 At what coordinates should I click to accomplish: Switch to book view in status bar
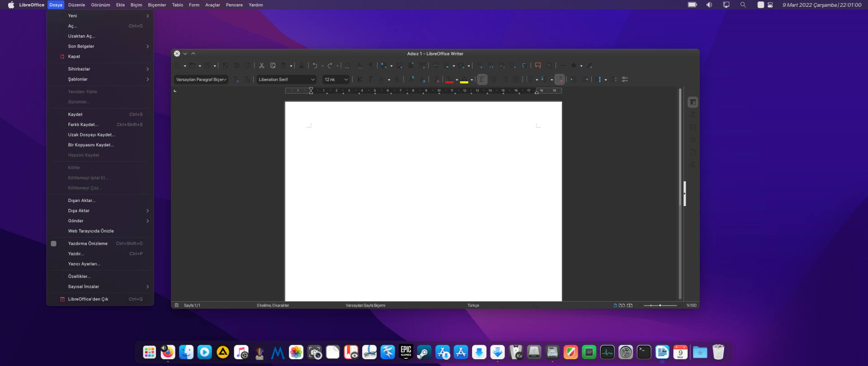pyautogui.click(x=629, y=305)
